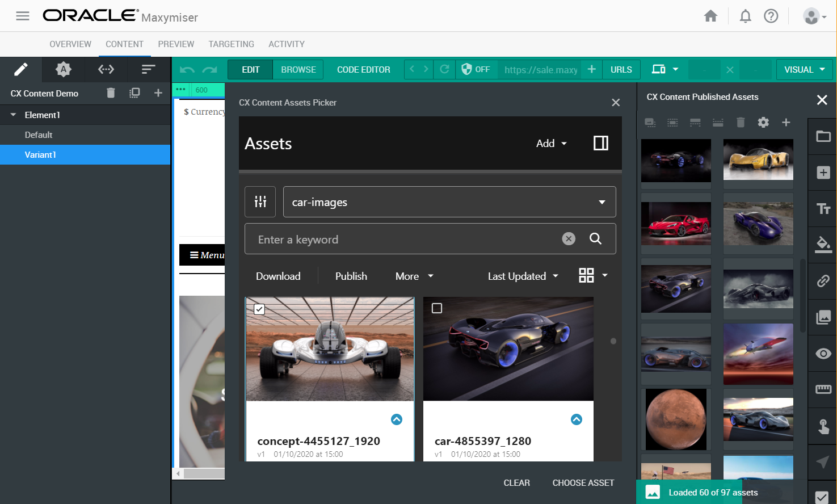Viewport: 837px width, 504px height.
Task: Collapse the Element1 tree node
Action: pyautogui.click(x=13, y=115)
